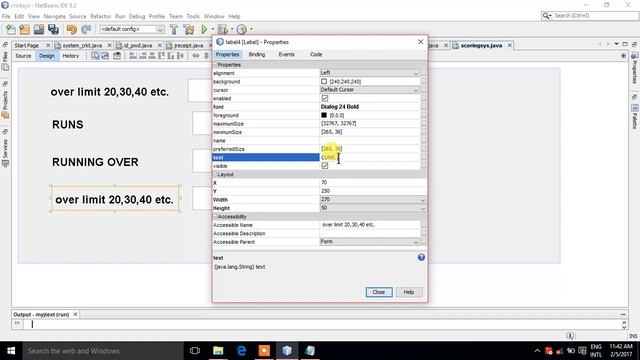Viewport: 640px width, 360px height.
Task: Open the default config dropdown
Action: click(160, 29)
